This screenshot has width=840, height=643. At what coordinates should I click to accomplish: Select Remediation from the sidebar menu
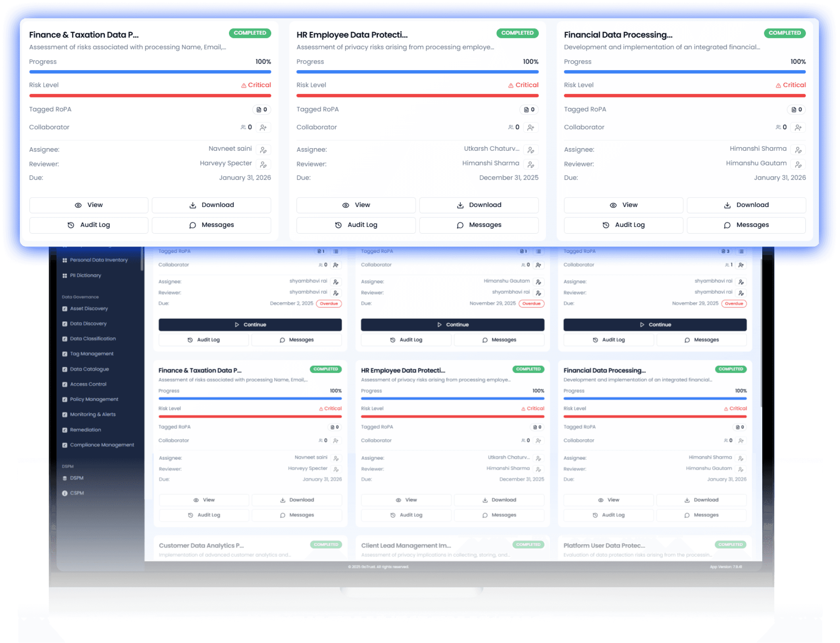click(x=85, y=429)
